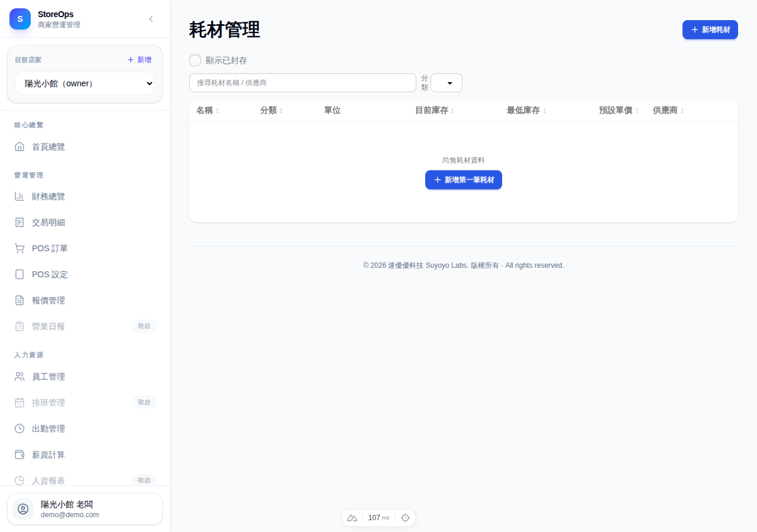
Task: Navigate to POS 訂單
Action: point(85,248)
